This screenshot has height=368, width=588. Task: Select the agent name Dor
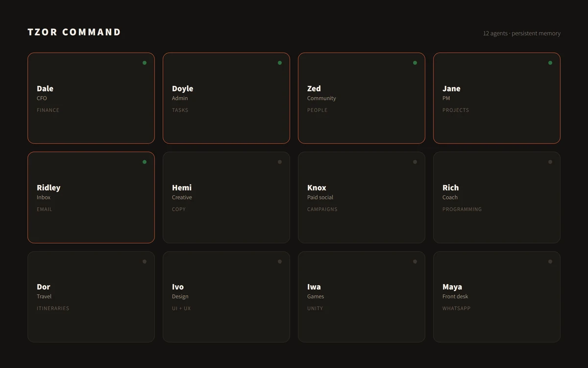click(44, 287)
